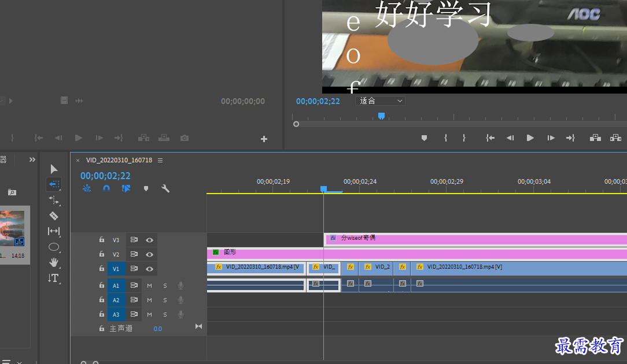This screenshot has width=627, height=364.
Task: Toggle sync lock for V2
Action: point(134,254)
